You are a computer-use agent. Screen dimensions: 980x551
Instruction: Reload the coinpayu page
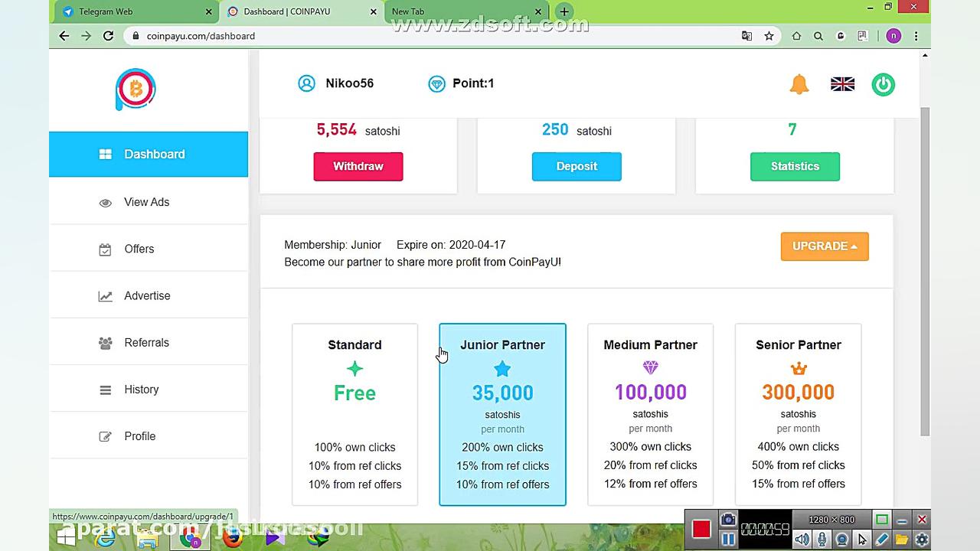click(108, 36)
